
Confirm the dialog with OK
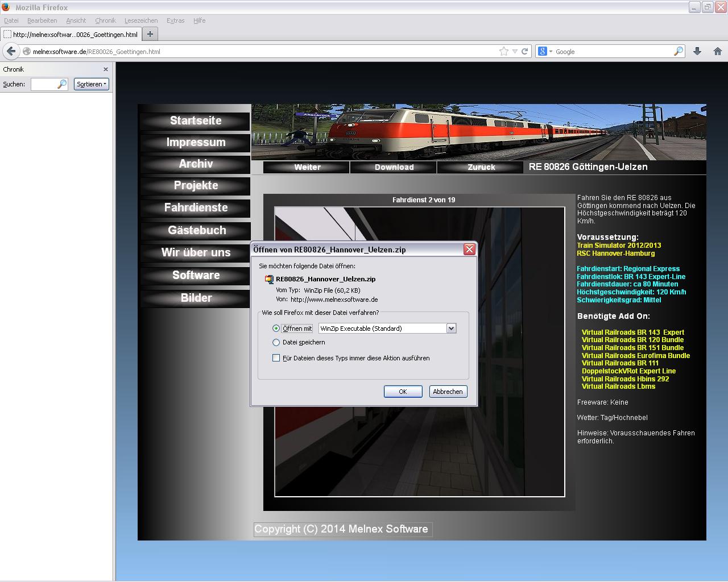(403, 392)
